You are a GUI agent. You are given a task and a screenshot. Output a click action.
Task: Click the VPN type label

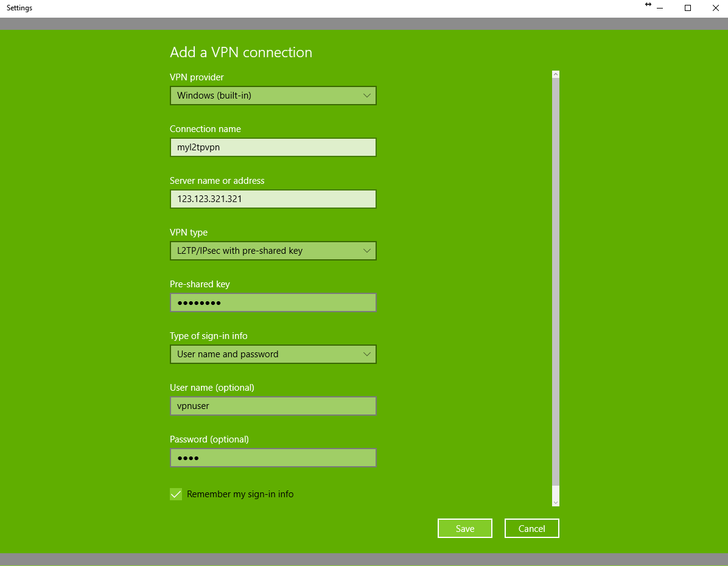189,232
